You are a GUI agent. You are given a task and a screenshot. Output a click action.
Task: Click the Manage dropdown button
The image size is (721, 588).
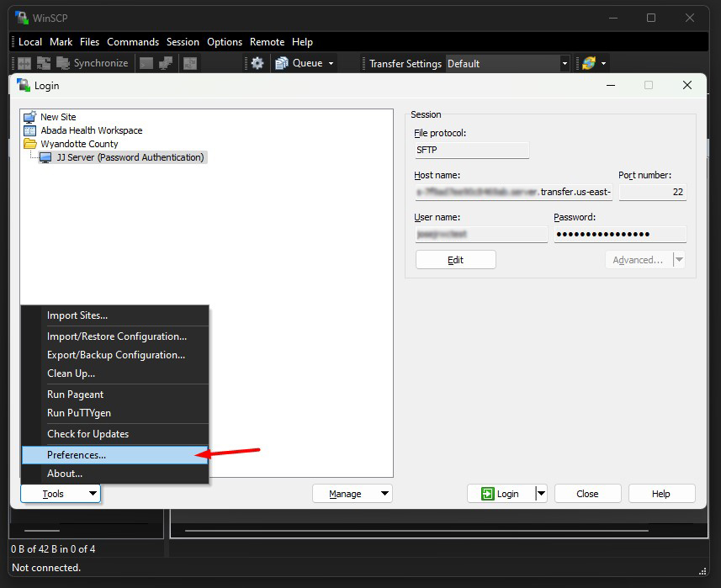click(x=353, y=494)
